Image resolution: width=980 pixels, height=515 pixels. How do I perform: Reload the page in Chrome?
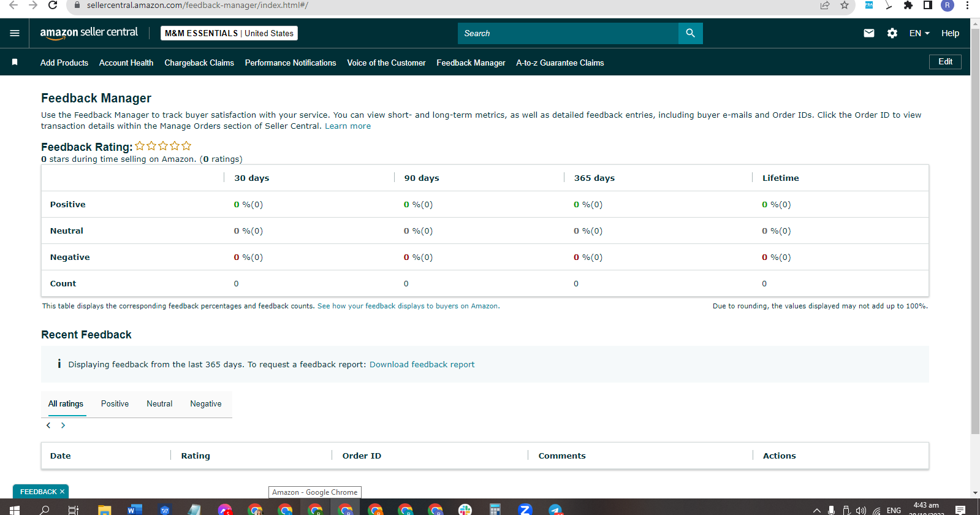click(x=53, y=5)
